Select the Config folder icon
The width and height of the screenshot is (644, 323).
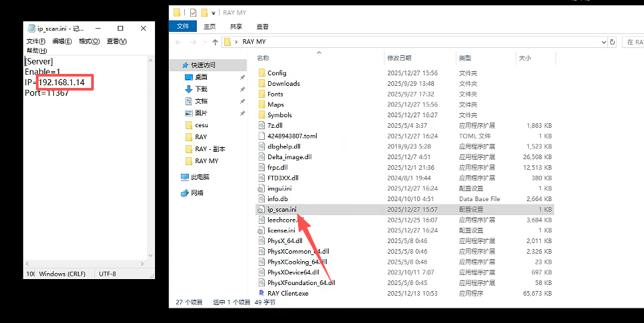[261, 73]
